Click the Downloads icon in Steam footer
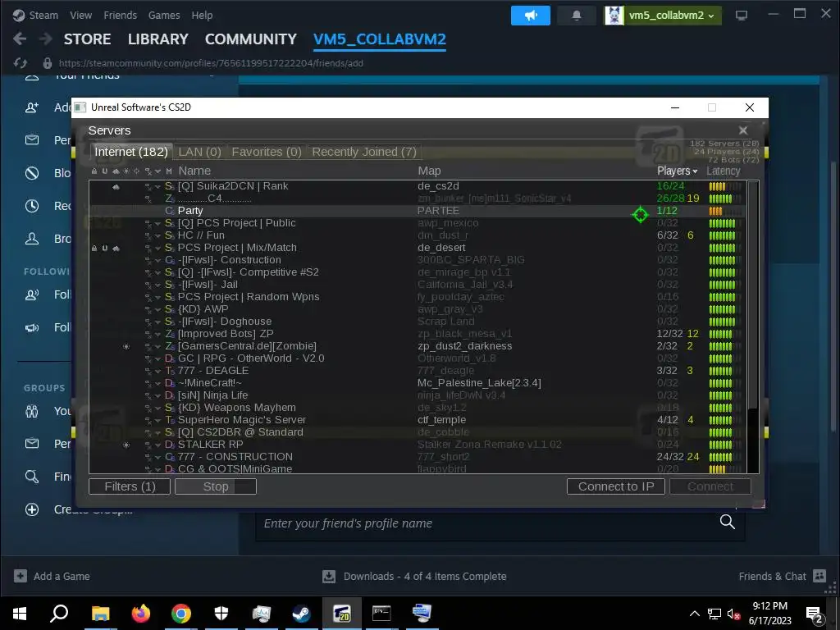This screenshot has width=840, height=630. (x=329, y=577)
